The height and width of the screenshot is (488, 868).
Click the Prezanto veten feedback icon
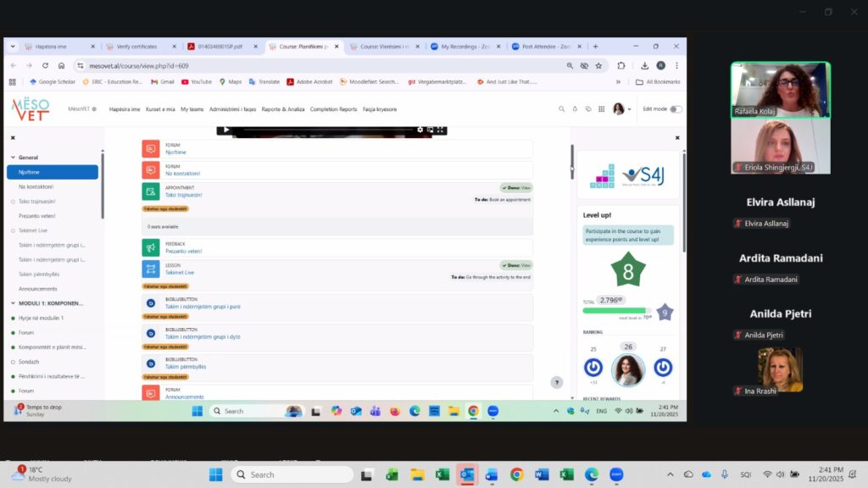point(150,247)
